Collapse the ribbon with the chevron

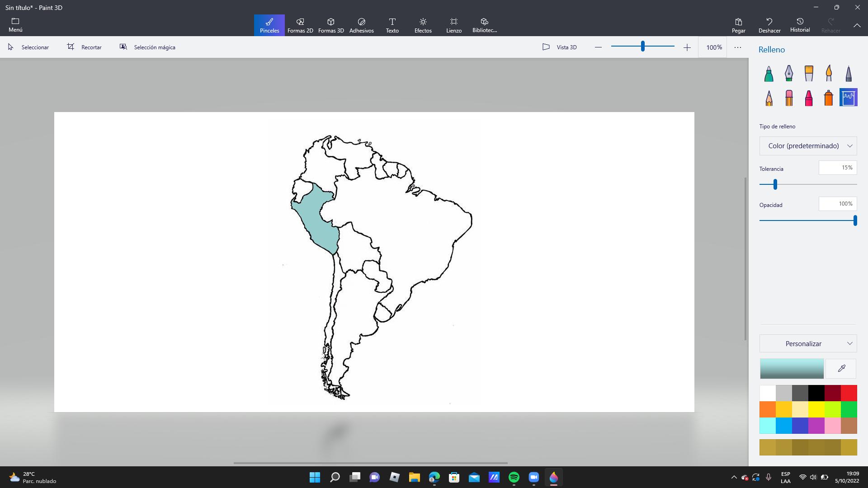[857, 26]
